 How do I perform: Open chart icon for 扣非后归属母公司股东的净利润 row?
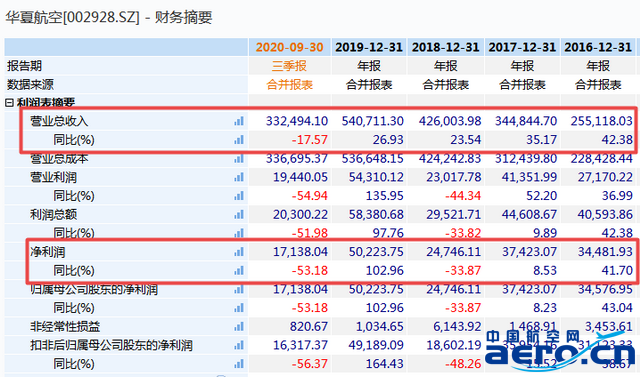(239, 346)
